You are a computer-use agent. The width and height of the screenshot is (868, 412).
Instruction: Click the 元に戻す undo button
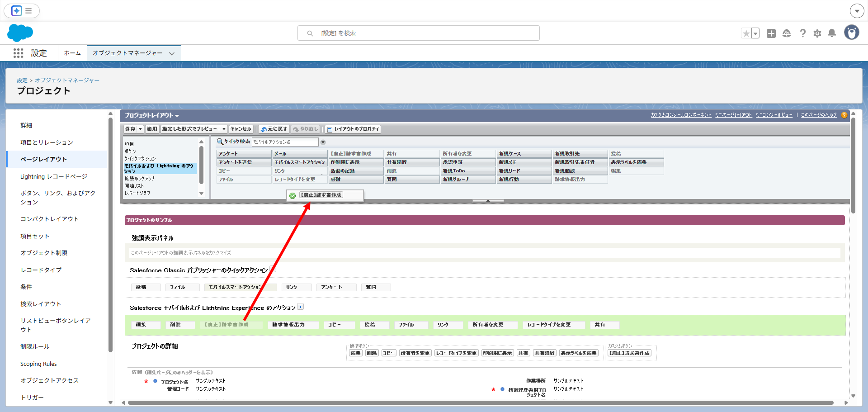click(274, 129)
